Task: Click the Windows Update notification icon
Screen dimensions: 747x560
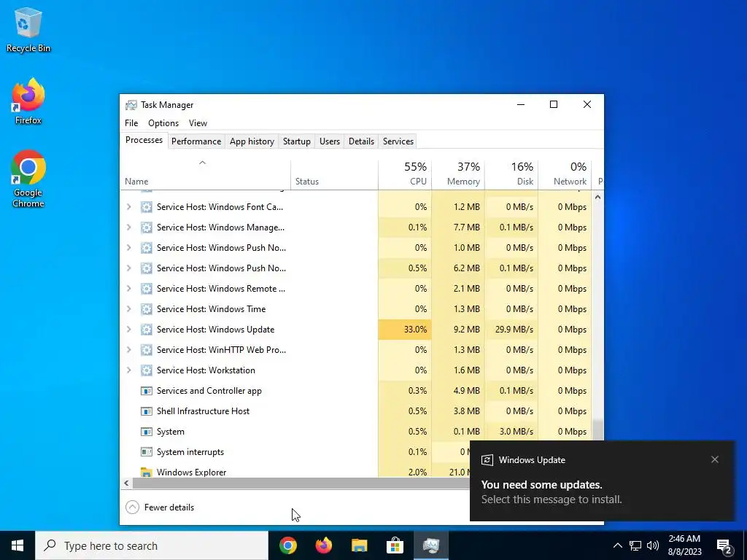Action: tap(487, 460)
